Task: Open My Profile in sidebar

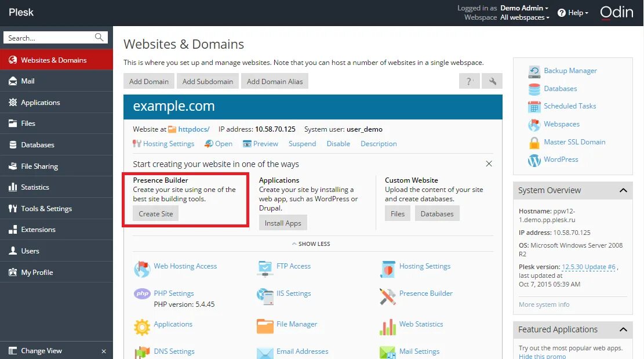Action: point(56,272)
